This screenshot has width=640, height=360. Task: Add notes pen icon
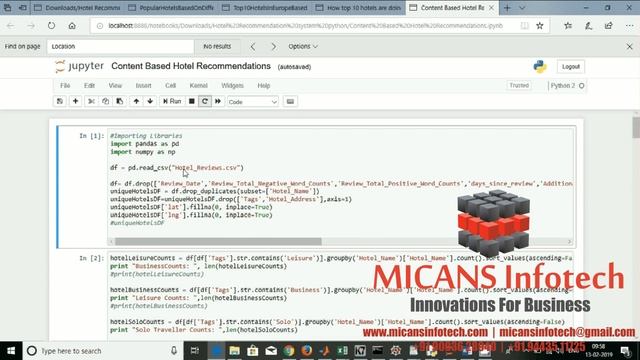[x=588, y=26]
